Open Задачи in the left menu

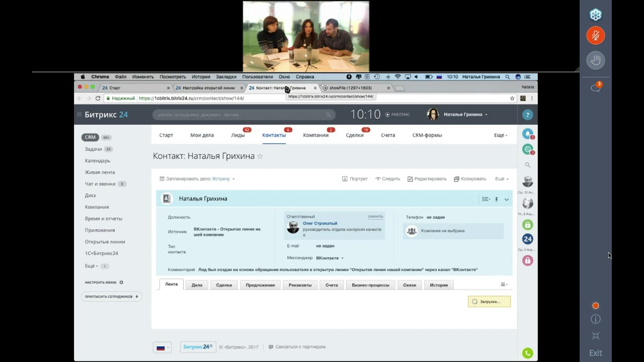pos(94,149)
